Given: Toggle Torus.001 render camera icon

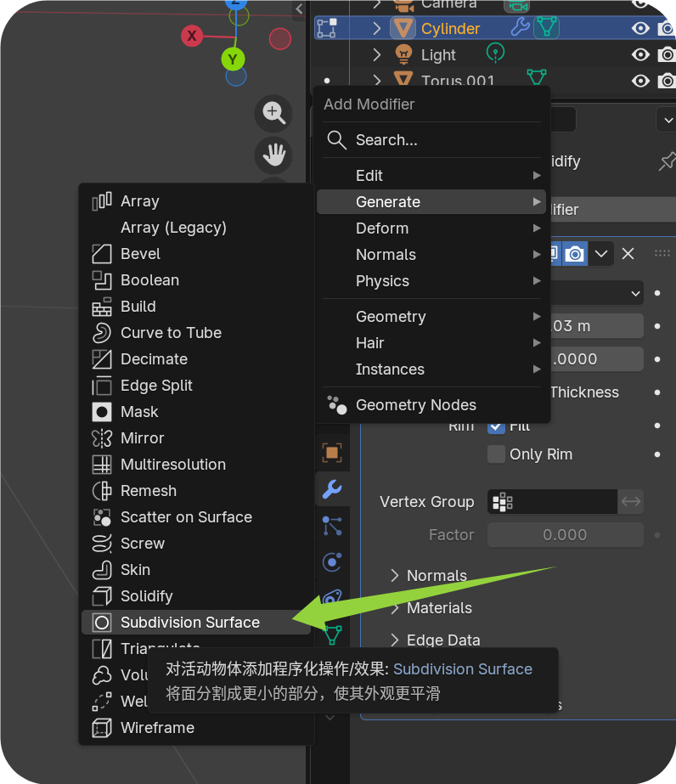Looking at the screenshot, I should pos(666,81).
